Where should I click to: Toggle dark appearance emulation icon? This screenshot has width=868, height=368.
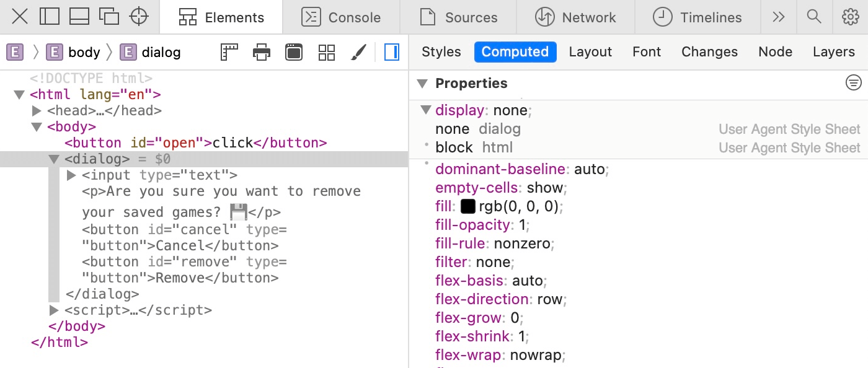[x=294, y=52]
